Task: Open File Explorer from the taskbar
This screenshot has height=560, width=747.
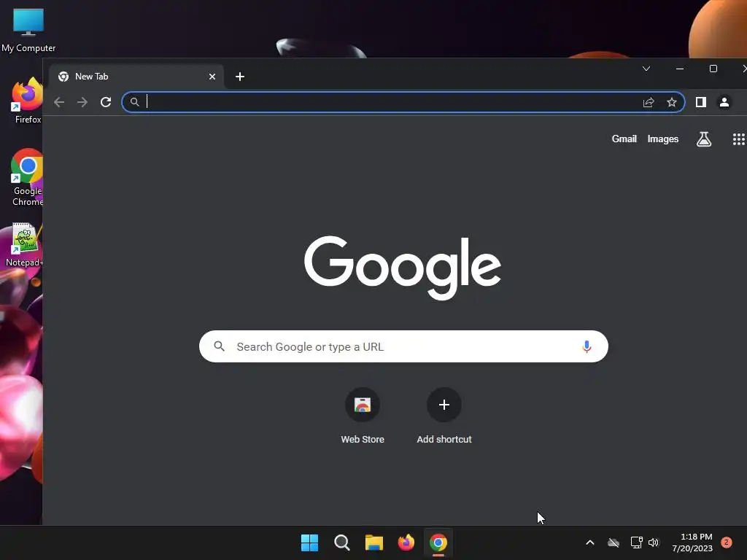Action: tap(374, 542)
